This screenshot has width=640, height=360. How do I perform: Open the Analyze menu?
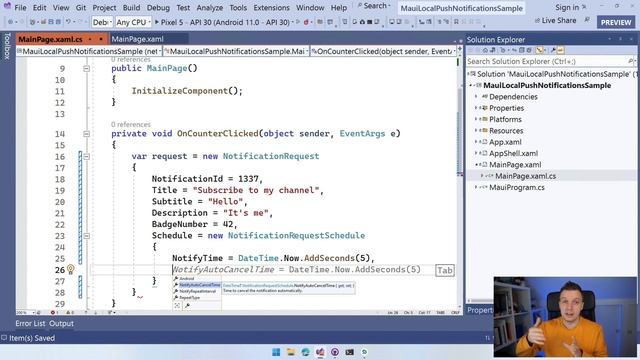[x=209, y=8]
